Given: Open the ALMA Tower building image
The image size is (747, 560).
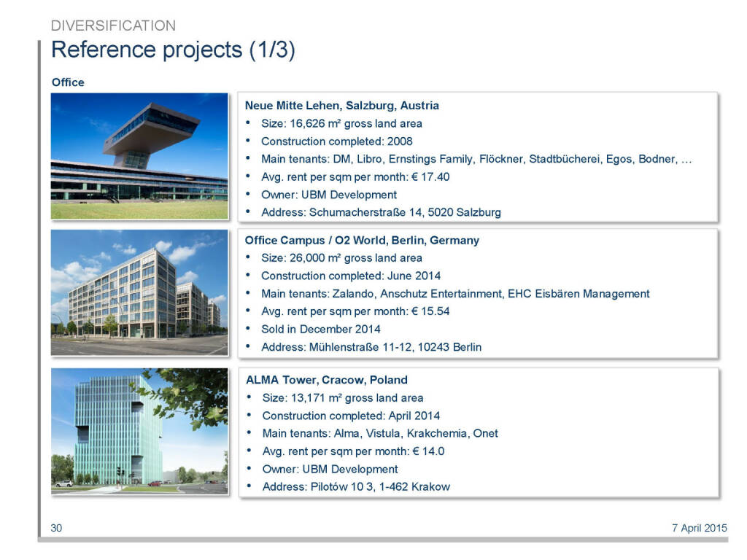Looking at the screenshot, I should (x=139, y=431).
